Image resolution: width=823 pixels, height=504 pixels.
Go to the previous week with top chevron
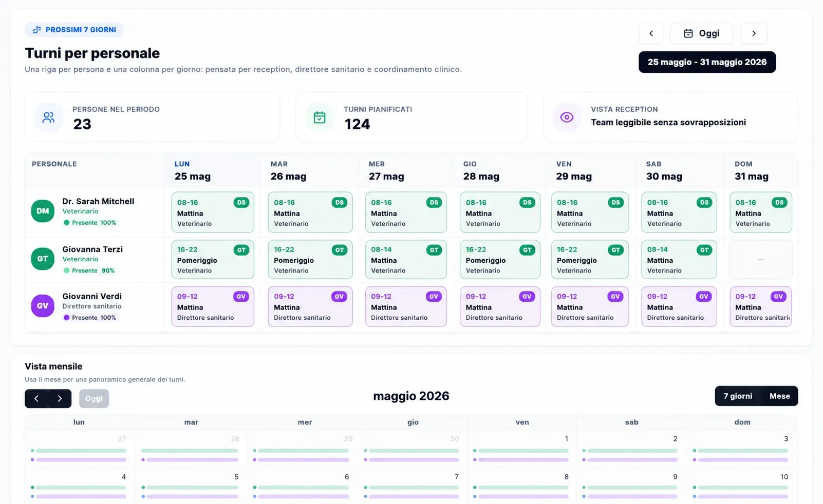click(x=651, y=33)
